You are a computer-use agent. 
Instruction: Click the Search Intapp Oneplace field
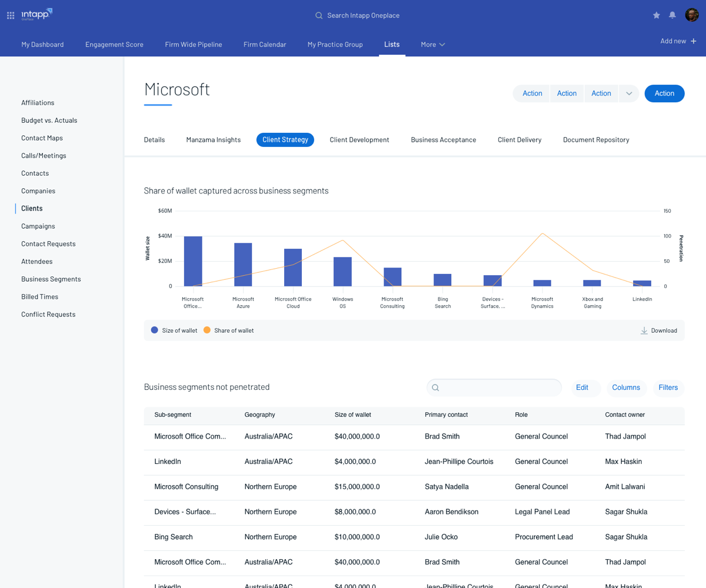click(358, 15)
